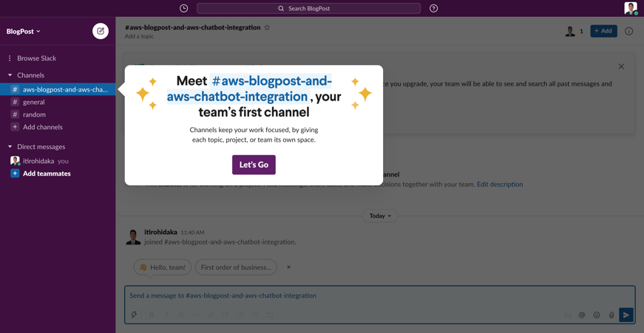View the channel member list avatar

[x=570, y=31]
